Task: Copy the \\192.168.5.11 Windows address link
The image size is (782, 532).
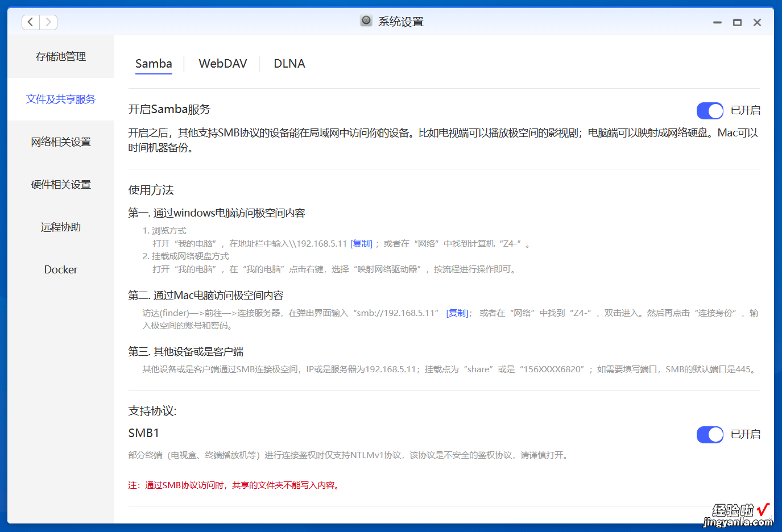Action: coord(362,243)
